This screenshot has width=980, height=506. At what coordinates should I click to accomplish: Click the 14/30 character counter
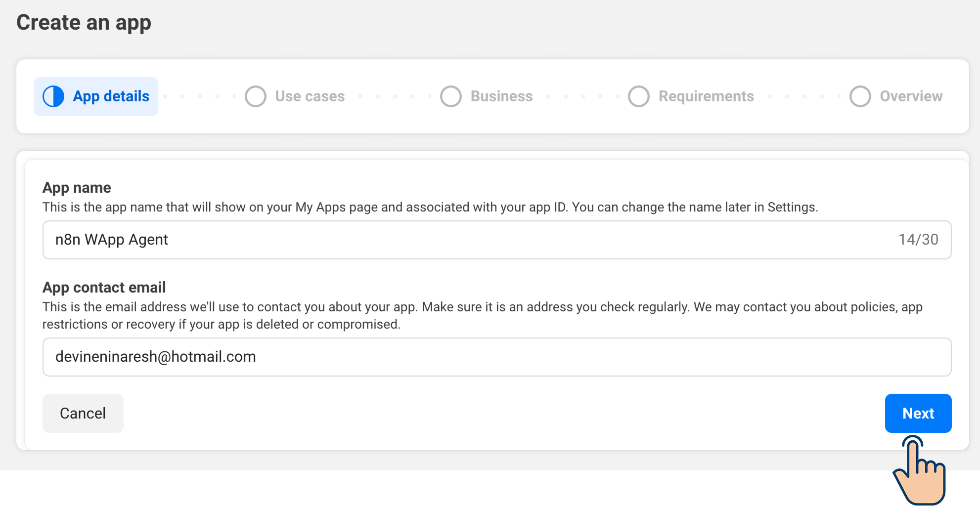[x=918, y=240]
